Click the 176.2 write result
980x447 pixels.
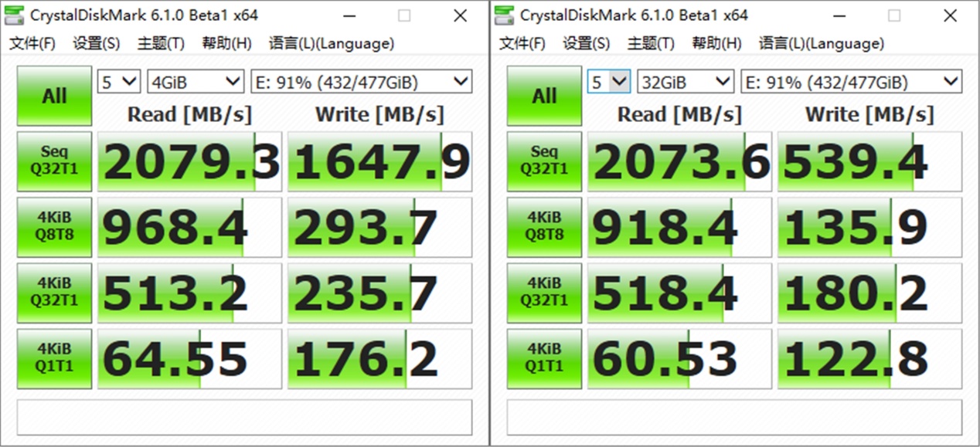pos(379,358)
